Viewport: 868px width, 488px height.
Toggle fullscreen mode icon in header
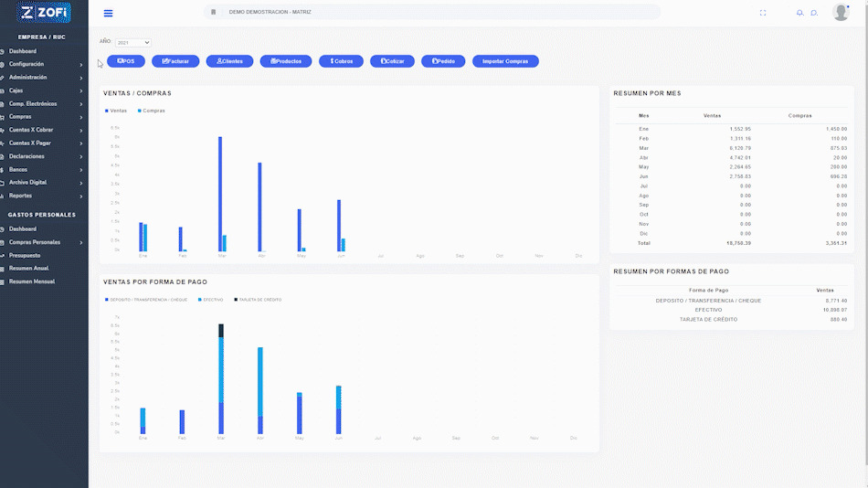[763, 13]
